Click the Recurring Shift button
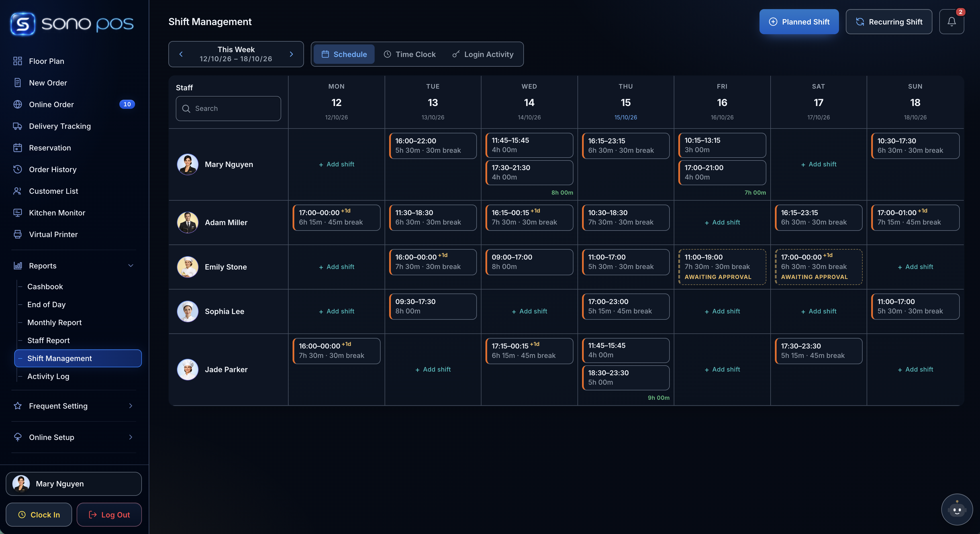This screenshot has width=980, height=534. 889,22
